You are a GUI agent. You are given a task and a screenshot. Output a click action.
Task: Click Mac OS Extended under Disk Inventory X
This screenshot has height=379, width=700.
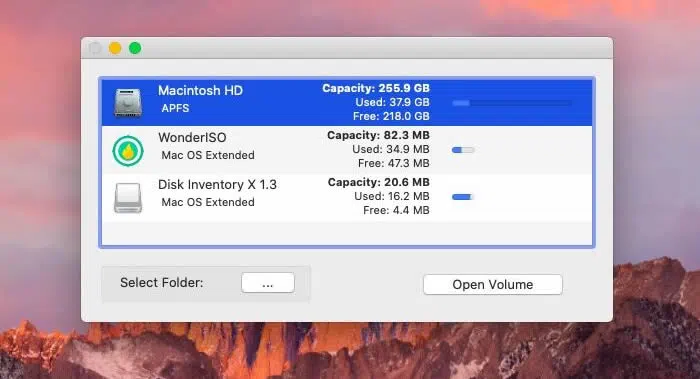[208, 202]
